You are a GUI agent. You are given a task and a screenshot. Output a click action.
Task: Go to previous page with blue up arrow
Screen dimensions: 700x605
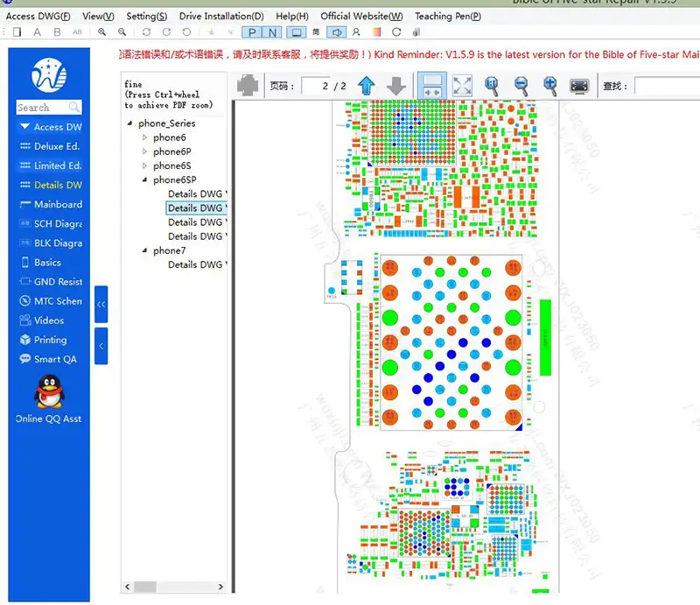pyautogui.click(x=367, y=85)
